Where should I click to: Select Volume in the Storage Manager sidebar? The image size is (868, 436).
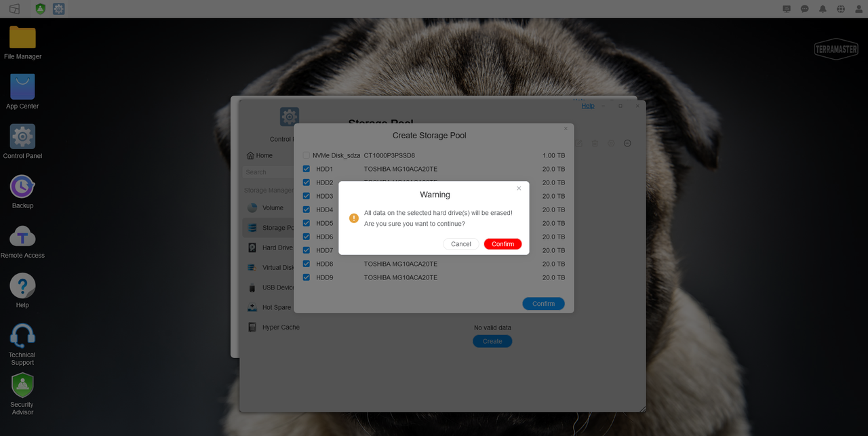click(x=268, y=208)
